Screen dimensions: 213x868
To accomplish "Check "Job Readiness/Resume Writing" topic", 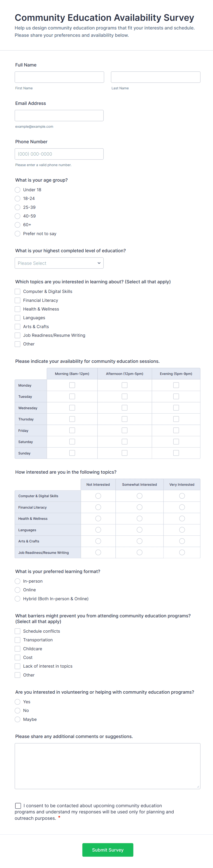I will [18, 335].
